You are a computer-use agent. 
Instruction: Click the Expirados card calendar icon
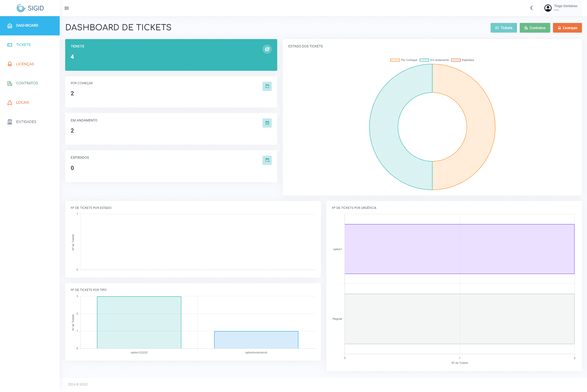pos(267,160)
